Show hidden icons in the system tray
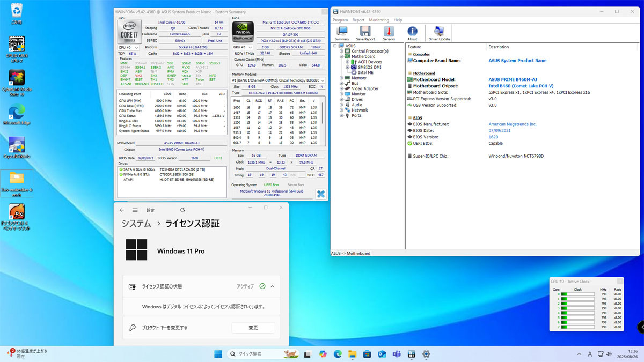This screenshot has height=362, width=644. (x=579, y=354)
